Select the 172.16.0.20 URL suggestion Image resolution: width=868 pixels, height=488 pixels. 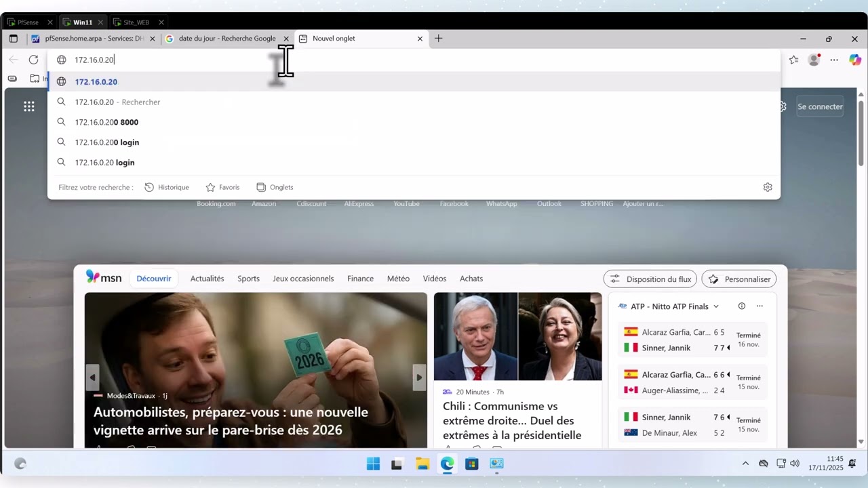(x=414, y=82)
